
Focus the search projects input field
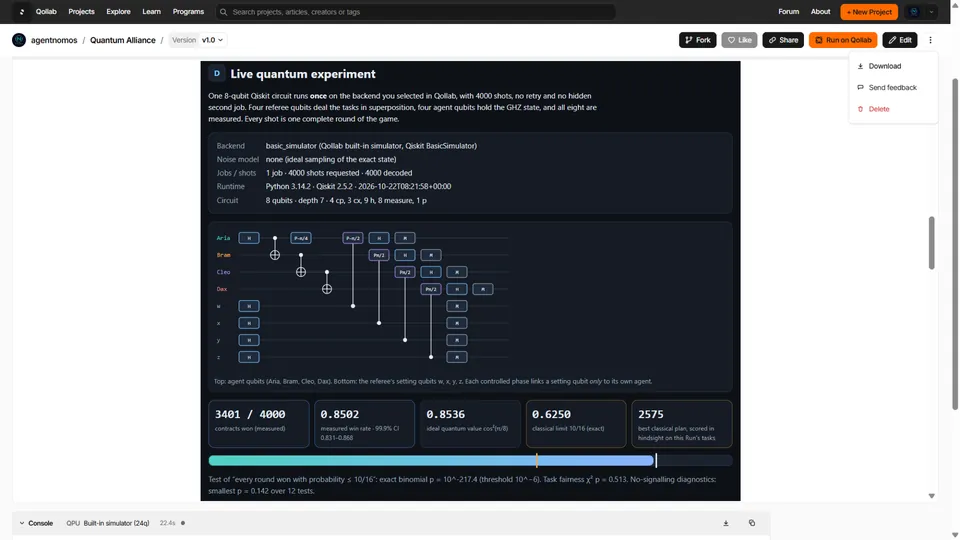coord(416,12)
